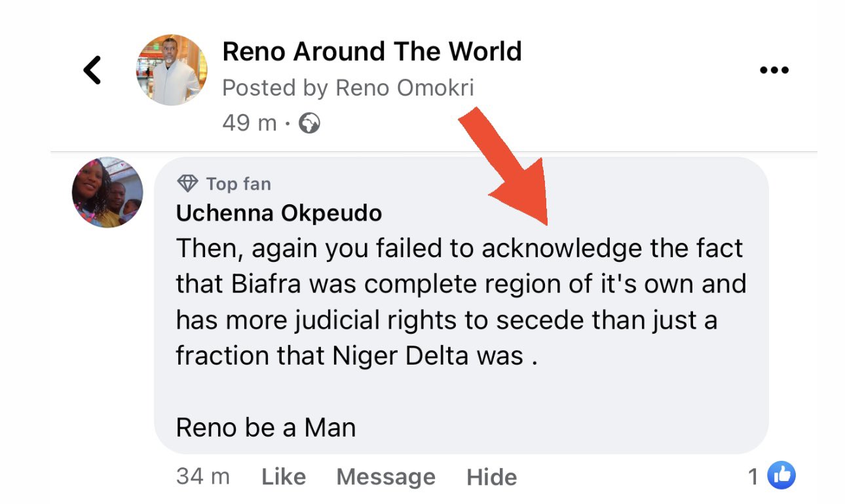View reactions via the like count 1
This screenshot has height=504, width=845.
pos(753,477)
